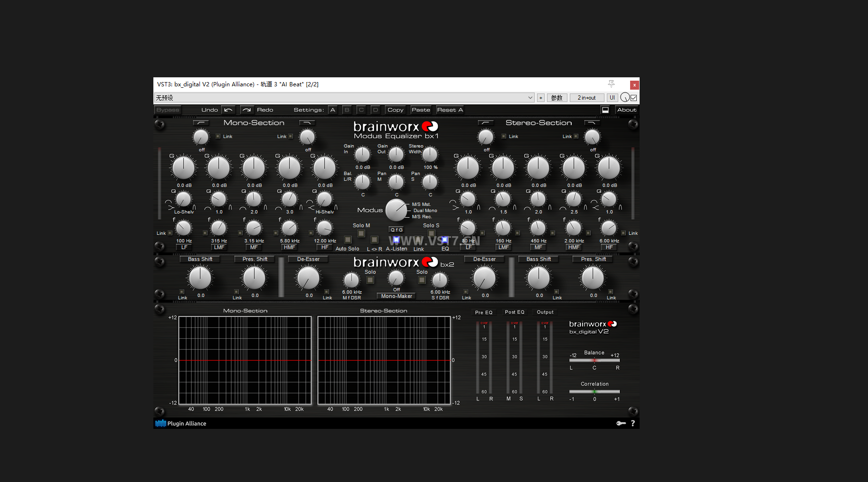The height and width of the screenshot is (482, 868).
Task: Click the Paste settings button
Action: click(x=421, y=110)
